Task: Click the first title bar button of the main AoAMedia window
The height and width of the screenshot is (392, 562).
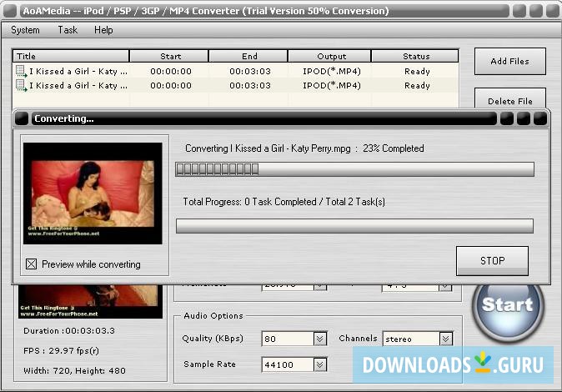Action: point(519,11)
